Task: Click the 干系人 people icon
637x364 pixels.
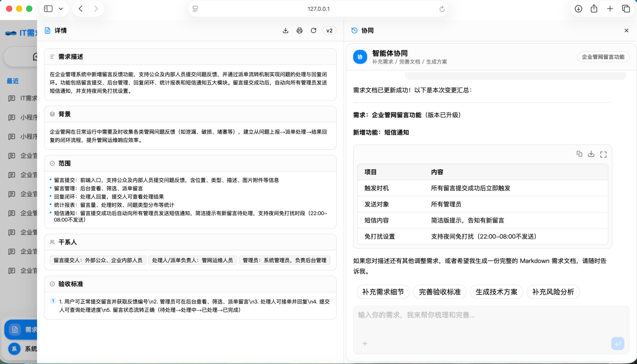Action: pos(52,242)
